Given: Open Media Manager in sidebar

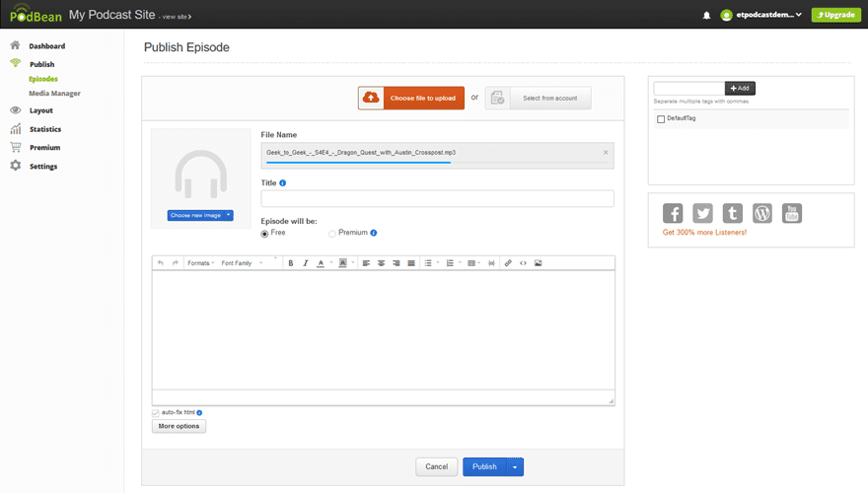Looking at the screenshot, I should coord(55,94).
